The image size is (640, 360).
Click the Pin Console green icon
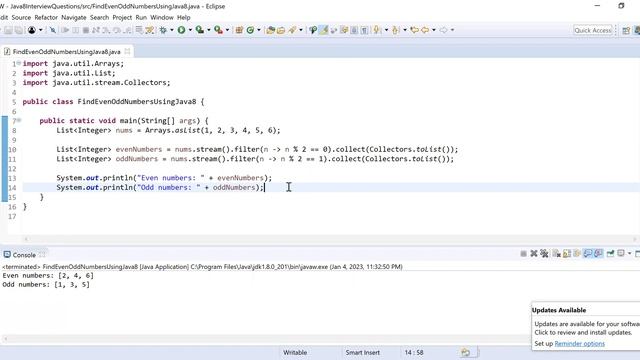pyautogui.click(x=611, y=253)
